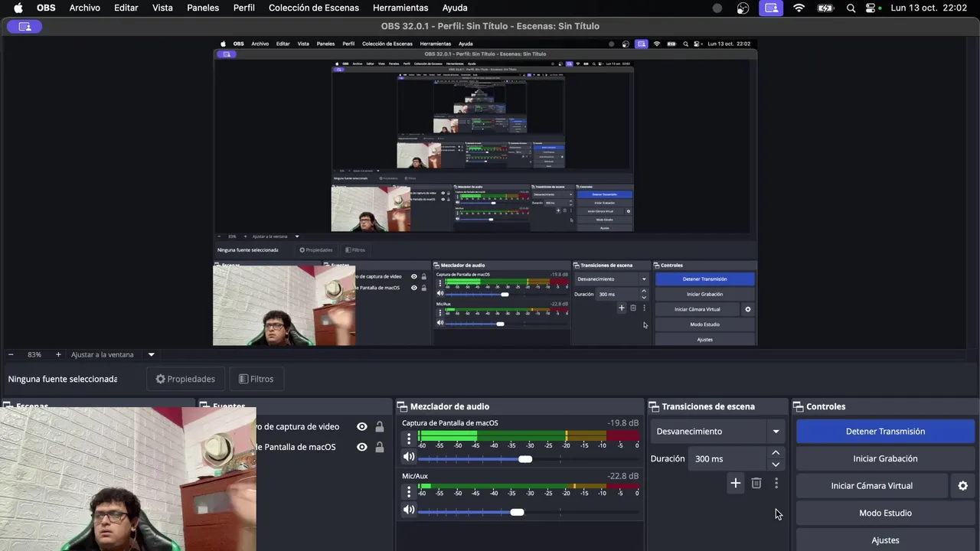Screen dimensions: 980x551
Task: Click the 83% zoom value
Action: pos(34,354)
